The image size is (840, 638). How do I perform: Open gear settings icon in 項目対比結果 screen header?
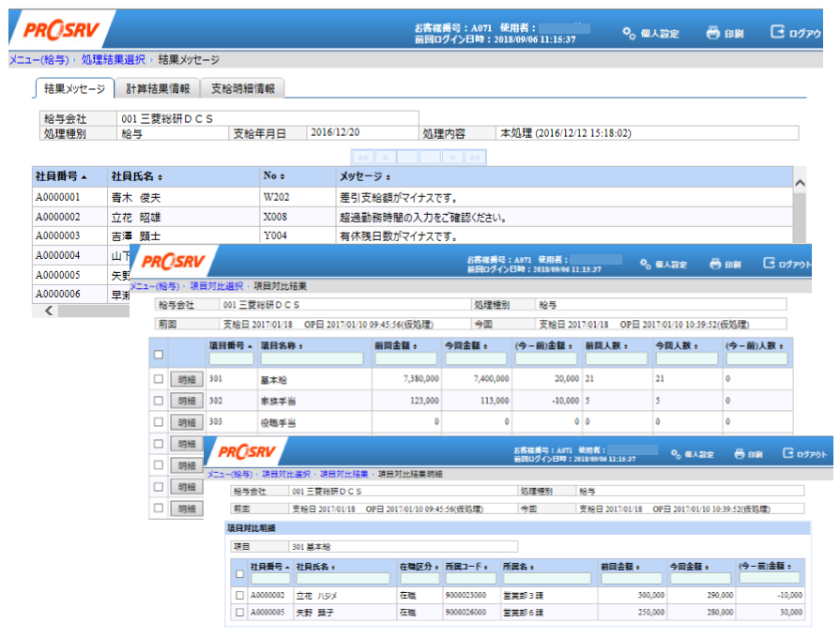coord(645,264)
